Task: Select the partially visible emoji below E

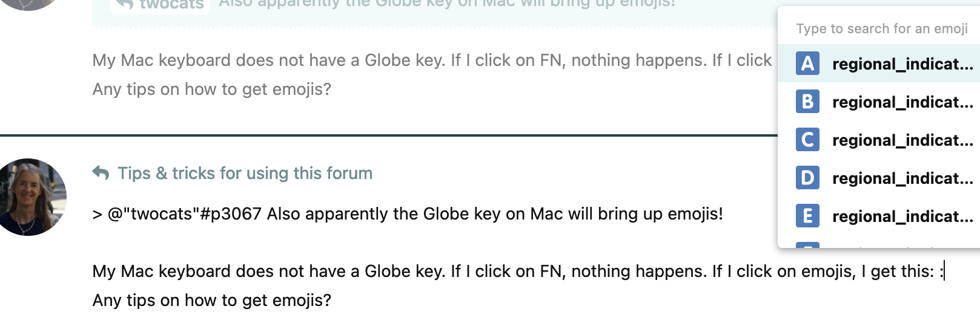Action: click(x=807, y=245)
